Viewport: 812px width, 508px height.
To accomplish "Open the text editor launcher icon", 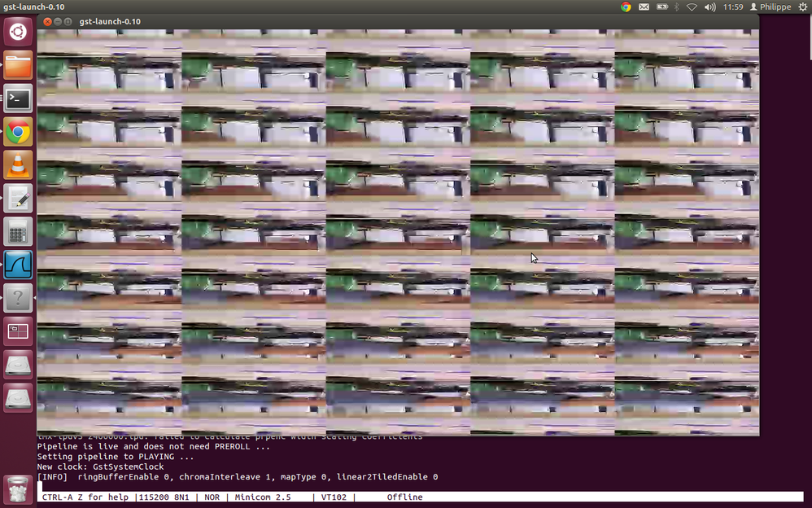I will 18,198.
